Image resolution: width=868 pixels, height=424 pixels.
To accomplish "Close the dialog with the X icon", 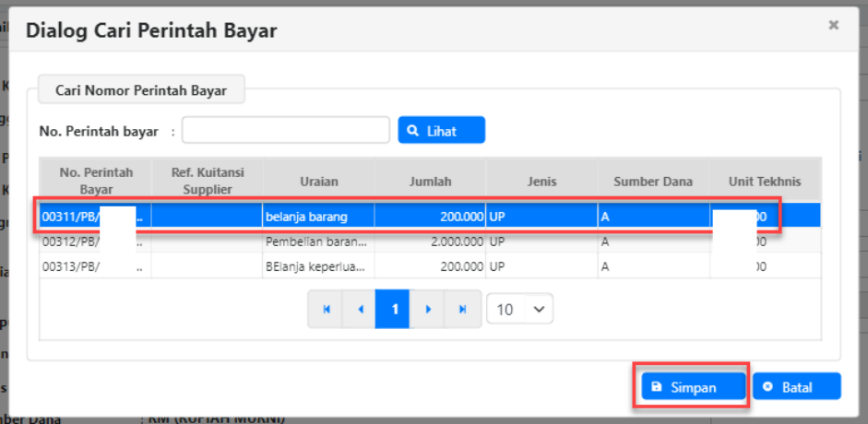I will [x=833, y=26].
